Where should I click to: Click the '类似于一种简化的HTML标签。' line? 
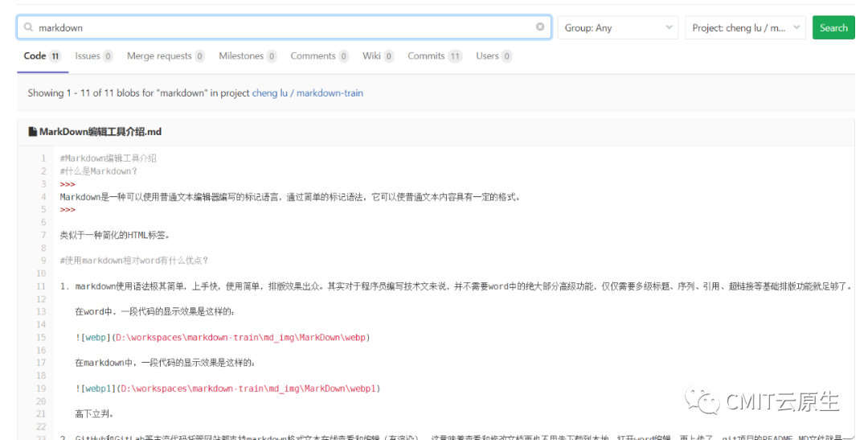point(115,235)
